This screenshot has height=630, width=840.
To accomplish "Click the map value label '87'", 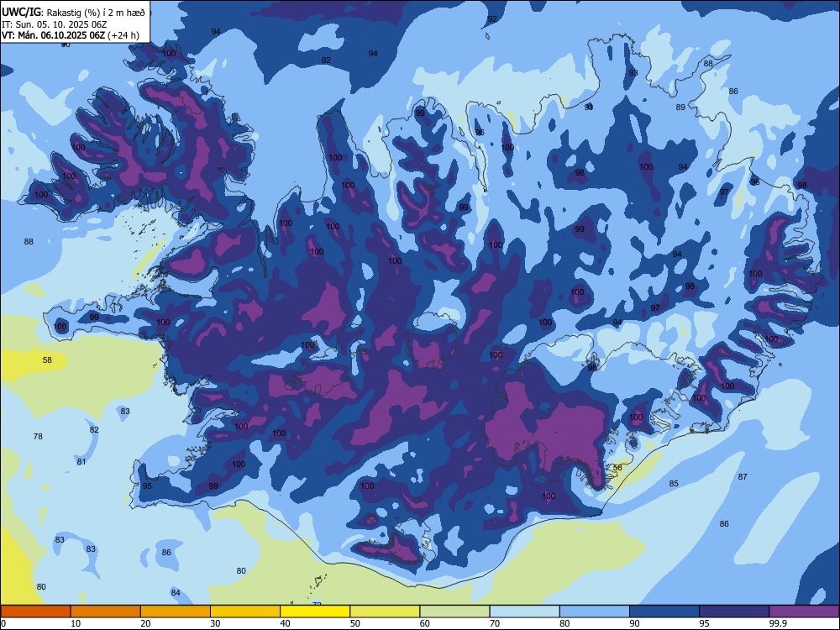I will [x=743, y=476].
